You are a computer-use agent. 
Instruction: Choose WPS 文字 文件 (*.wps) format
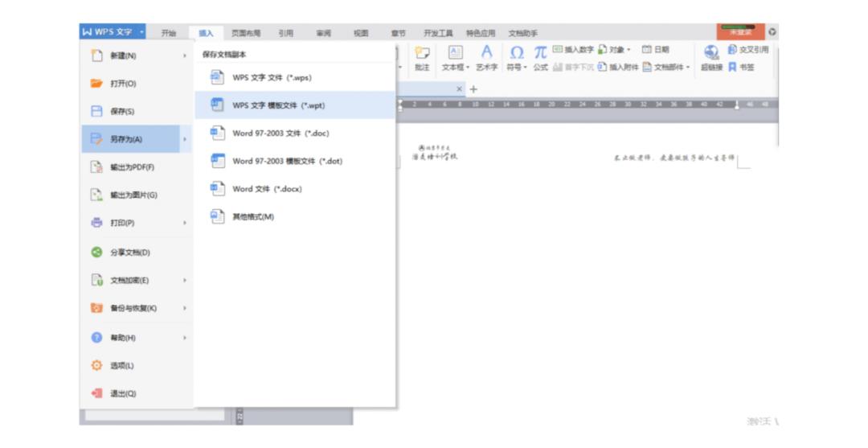click(x=295, y=77)
